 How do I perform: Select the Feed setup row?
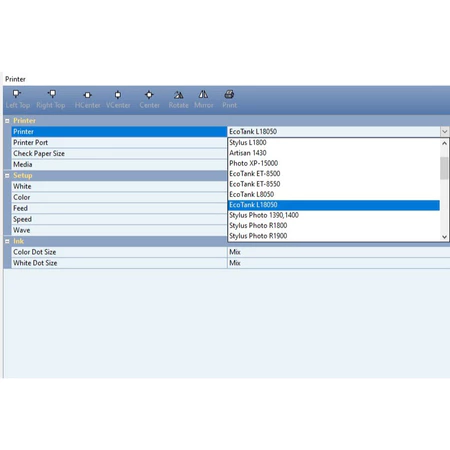coord(119,208)
